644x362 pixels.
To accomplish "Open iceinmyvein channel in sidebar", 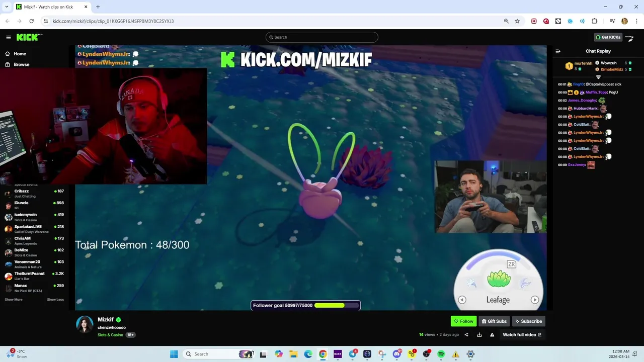I will 34,217.
